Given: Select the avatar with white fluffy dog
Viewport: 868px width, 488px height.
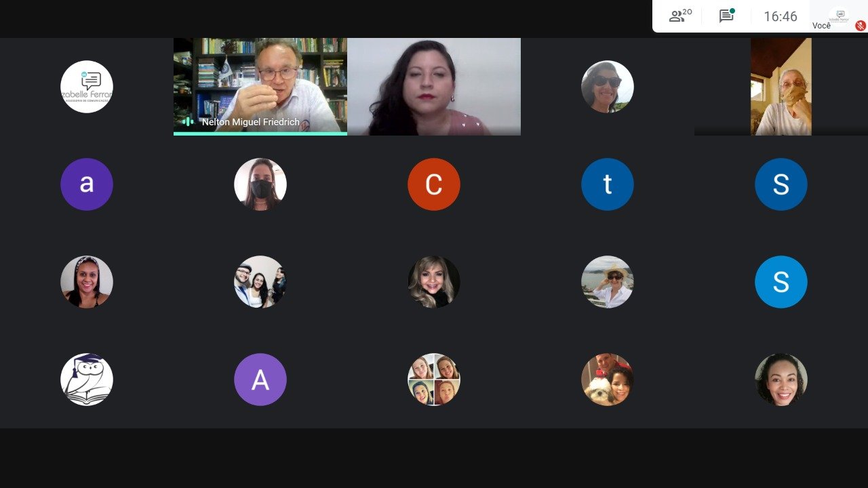Looking at the screenshot, I should coord(608,380).
